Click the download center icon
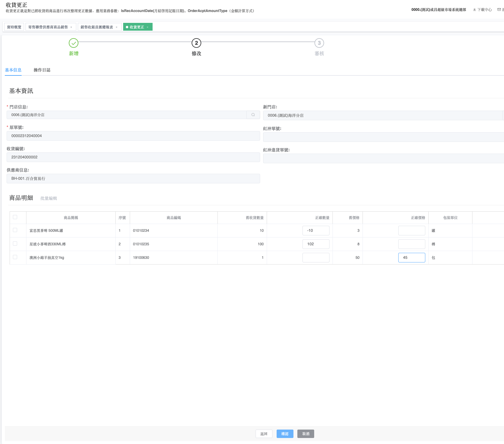This screenshot has height=444, width=504. (475, 10)
